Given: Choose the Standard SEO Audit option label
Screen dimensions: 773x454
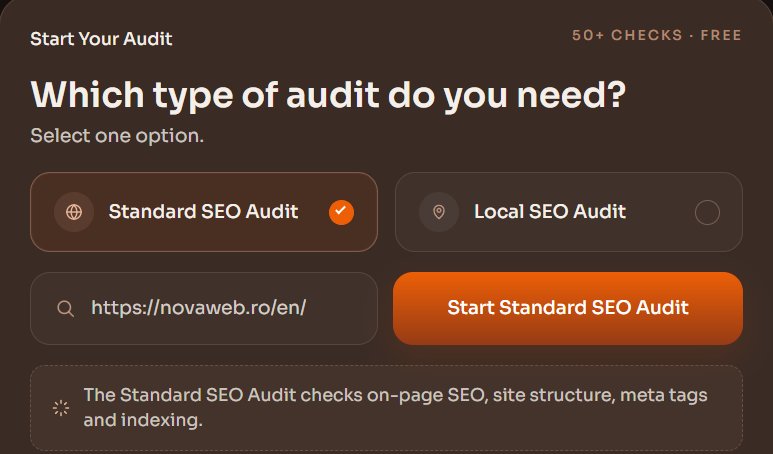Looking at the screenshot, I should [x=203, y=211].
